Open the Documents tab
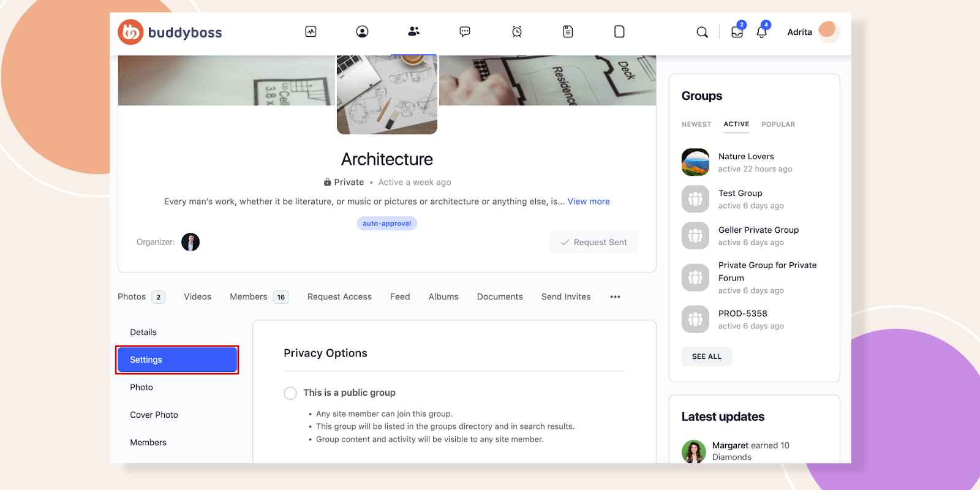The image size is (980, 490). tap(500, 297)
